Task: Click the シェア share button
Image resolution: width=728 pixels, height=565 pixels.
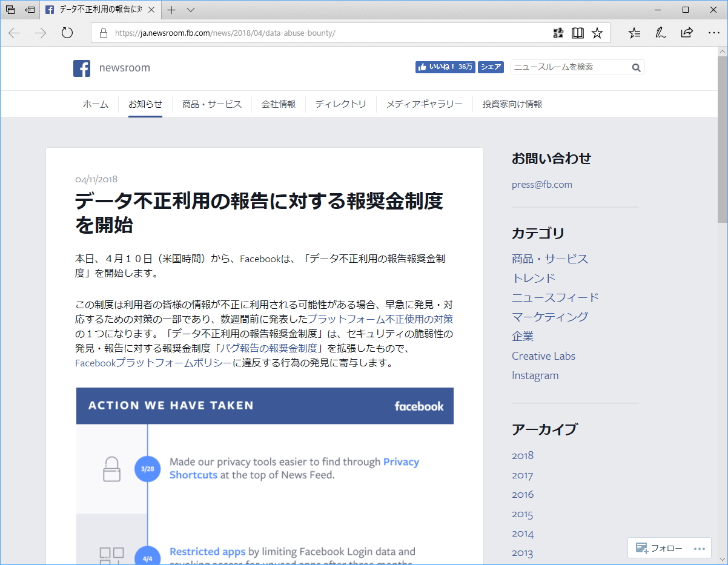Action: click(490, 67)
